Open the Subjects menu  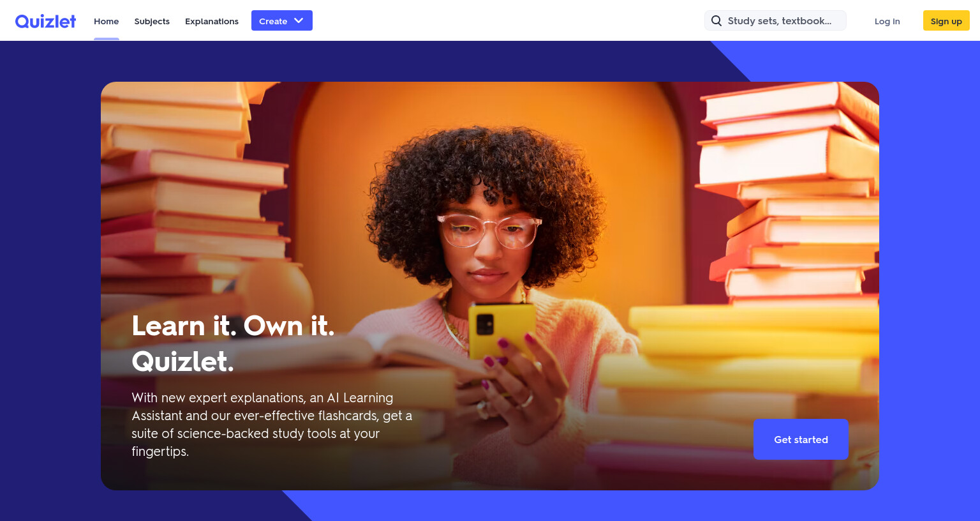[x=152, y=21]
